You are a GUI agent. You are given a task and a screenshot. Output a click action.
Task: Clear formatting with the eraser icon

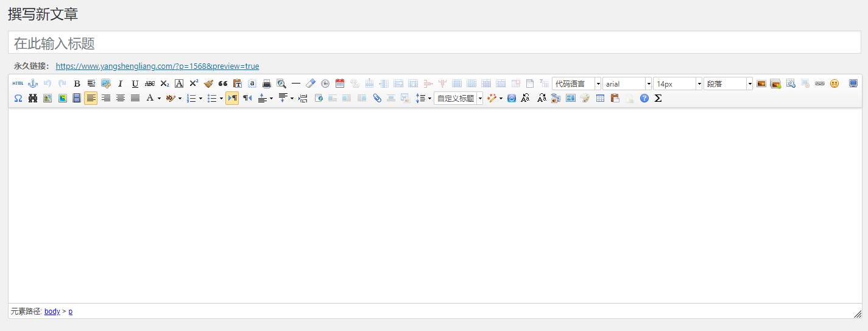tap(311, 84)
